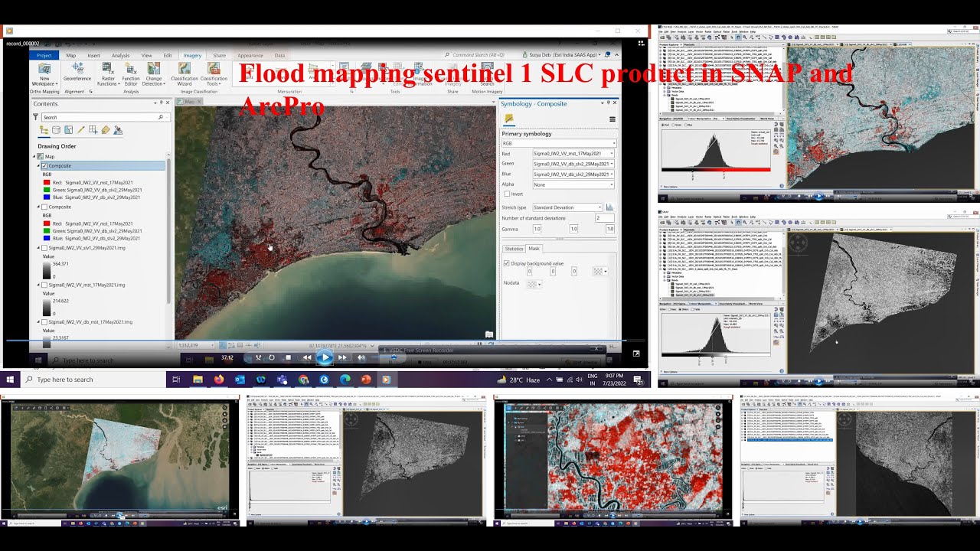Screen dimensions: 980x551
Task: Open stretch histogram icon beside Stretch type
Action: pyautogui.click(x=610, y=207)
